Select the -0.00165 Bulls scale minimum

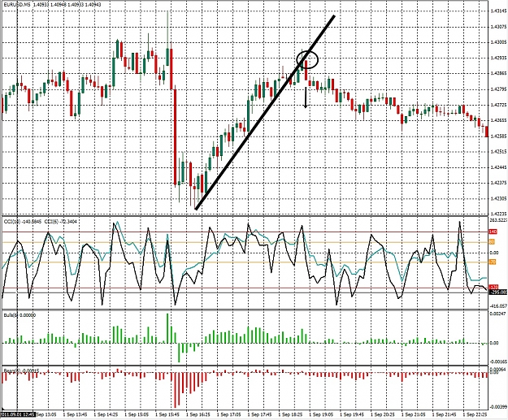click(x=497, y=361)
